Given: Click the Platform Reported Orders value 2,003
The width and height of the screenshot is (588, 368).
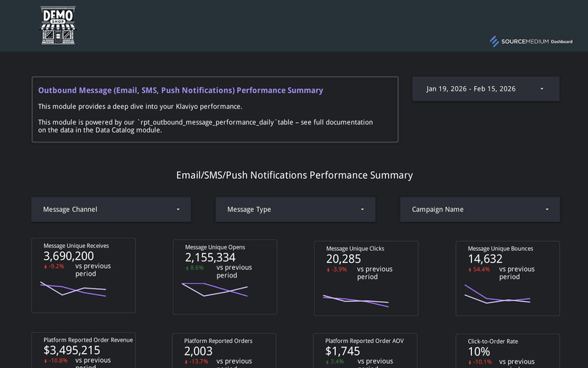Looking at the screenshot, I should coord(200,351).
